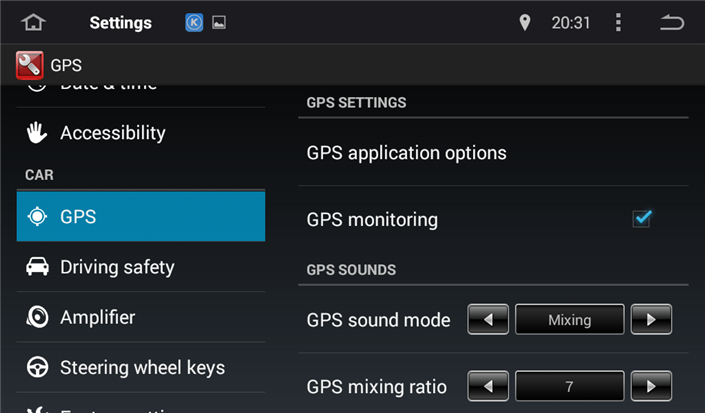Tap the Amplifier speaker icon

pyautogui.click(x=37, y=317)
